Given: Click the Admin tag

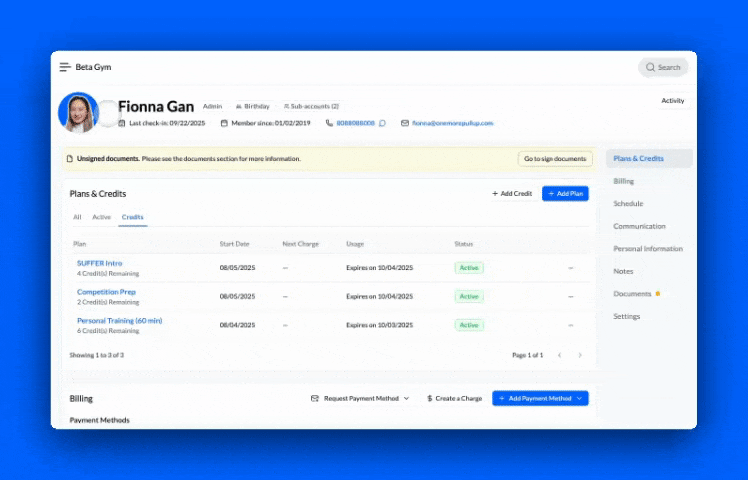Looking at the screenshot, I should [212, 106].
